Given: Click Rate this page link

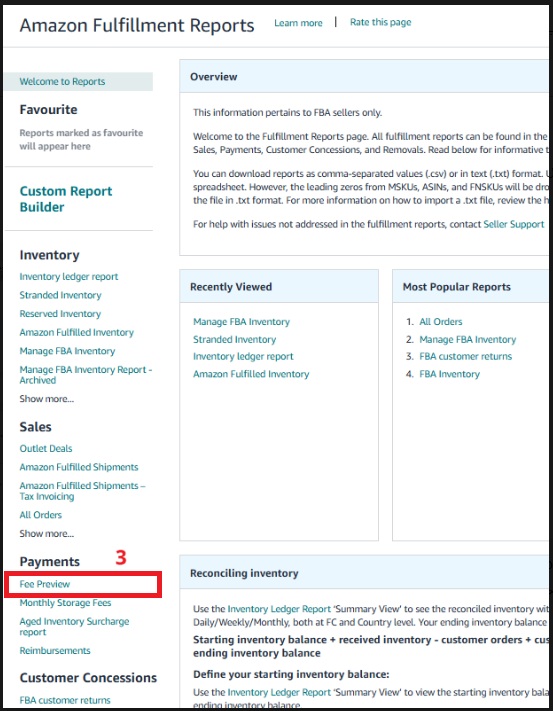Looking at the screenshot, I should click(380, 22).
